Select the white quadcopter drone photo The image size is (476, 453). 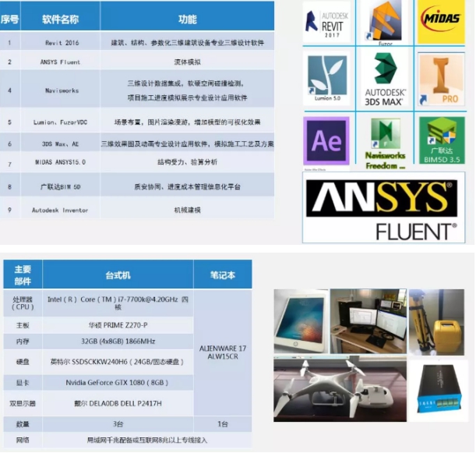click(x=340, y=389)
